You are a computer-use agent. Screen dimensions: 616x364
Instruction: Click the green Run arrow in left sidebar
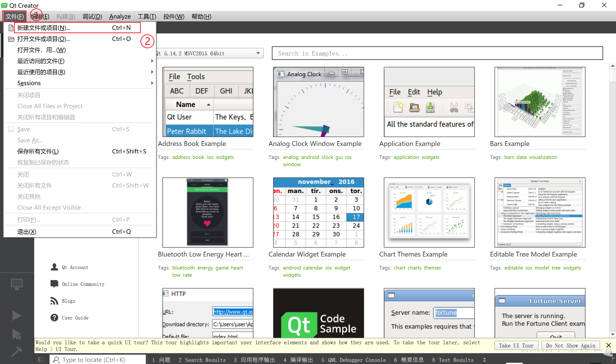click(x=16, y=316)
